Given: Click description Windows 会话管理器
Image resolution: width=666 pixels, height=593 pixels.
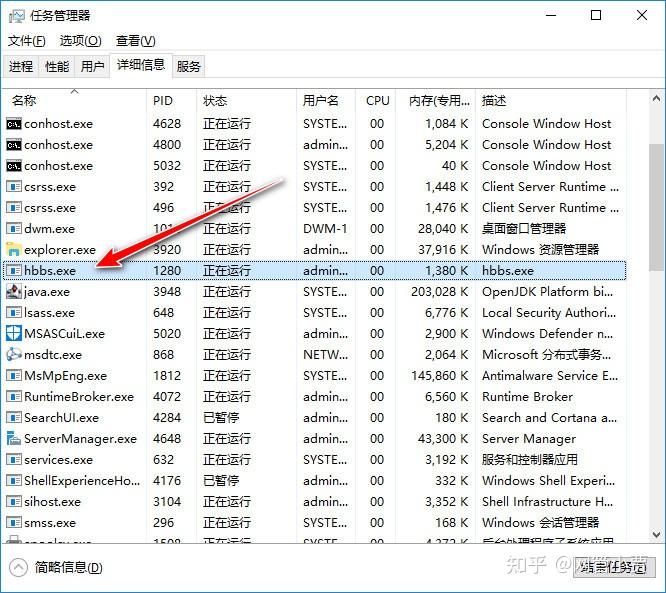Looking at the screenshot, I should click(540, 522).
